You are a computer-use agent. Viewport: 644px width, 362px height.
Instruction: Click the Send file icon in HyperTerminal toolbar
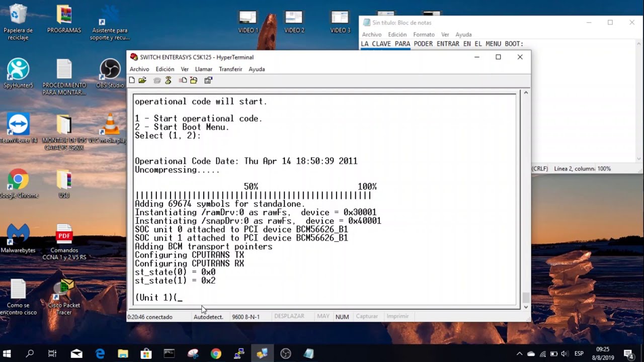click(x=183, y=80)
